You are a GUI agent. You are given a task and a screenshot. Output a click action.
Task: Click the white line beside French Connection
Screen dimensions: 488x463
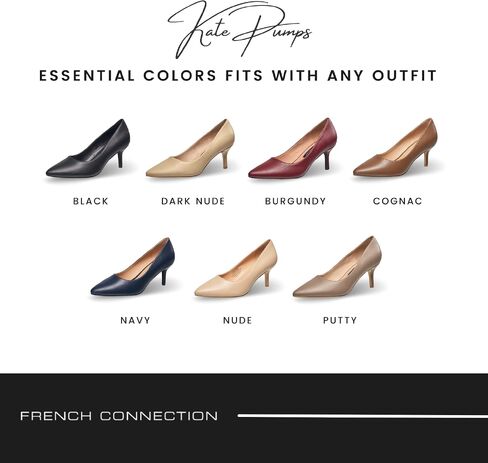coord(363,416)
